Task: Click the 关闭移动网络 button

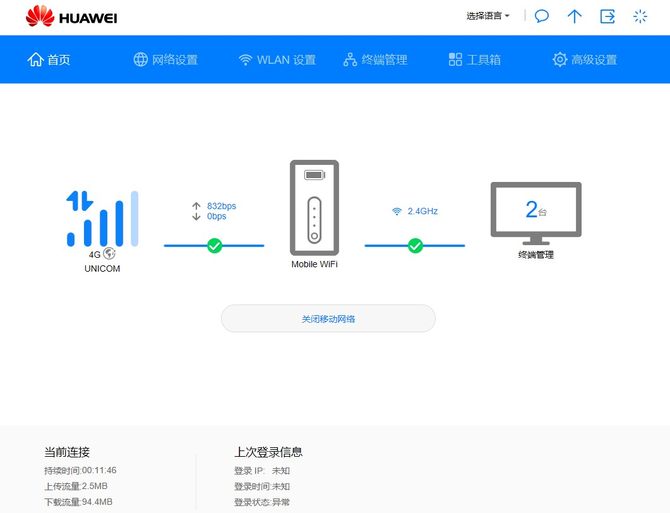Action: (x=328, y=319)
